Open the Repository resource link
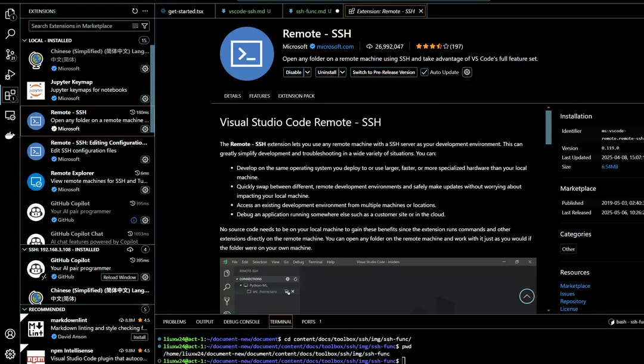The height and width of the screenshot is (364, 644). (x=573, y=301)
